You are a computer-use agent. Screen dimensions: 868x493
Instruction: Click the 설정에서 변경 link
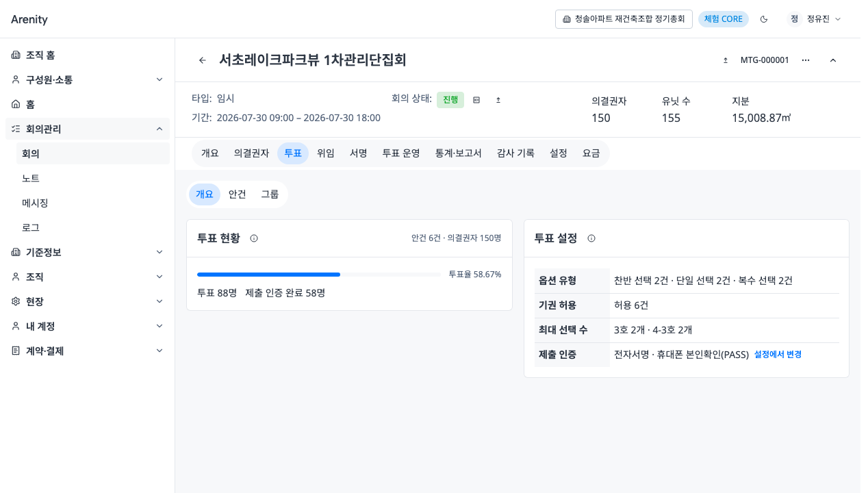click(778, 355)
